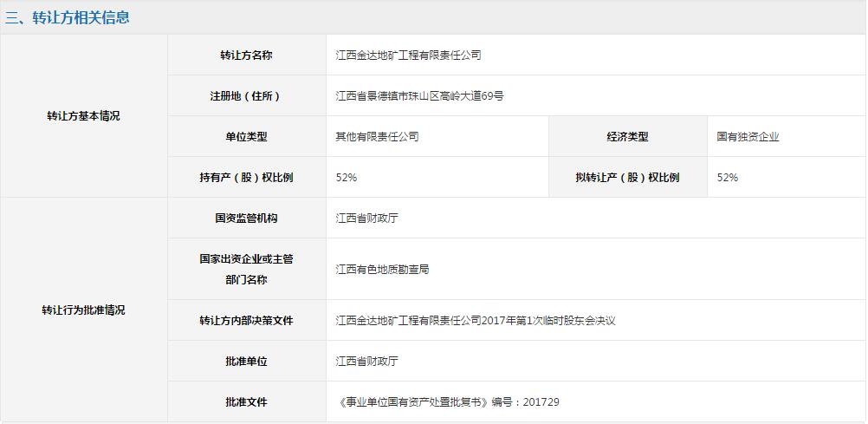This screenshot has height=424, width=868.
Task: Click the 转让方名称 label cell
Action: 246,55
